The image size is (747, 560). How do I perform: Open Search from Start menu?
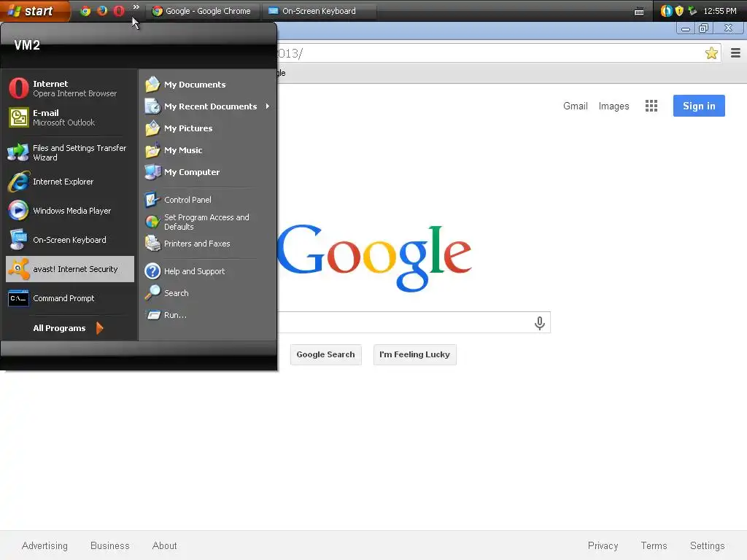pos(208,293)
